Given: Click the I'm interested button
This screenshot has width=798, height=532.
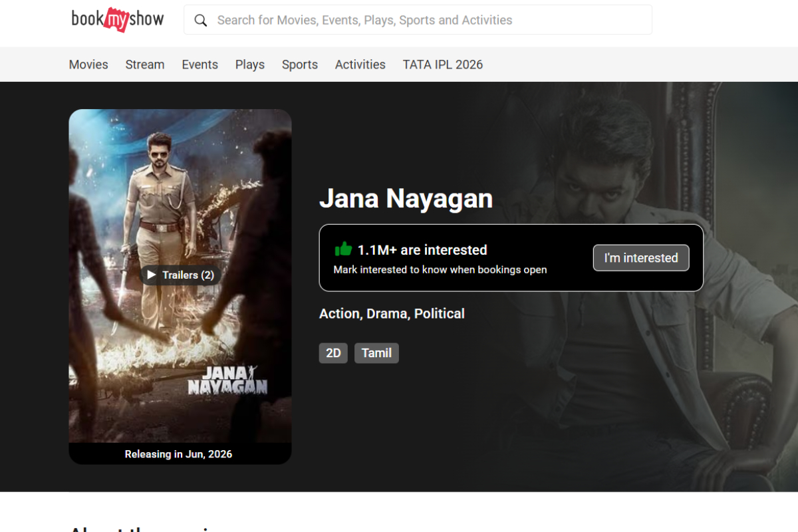Looking at the screenshot, I should point(641,258).
